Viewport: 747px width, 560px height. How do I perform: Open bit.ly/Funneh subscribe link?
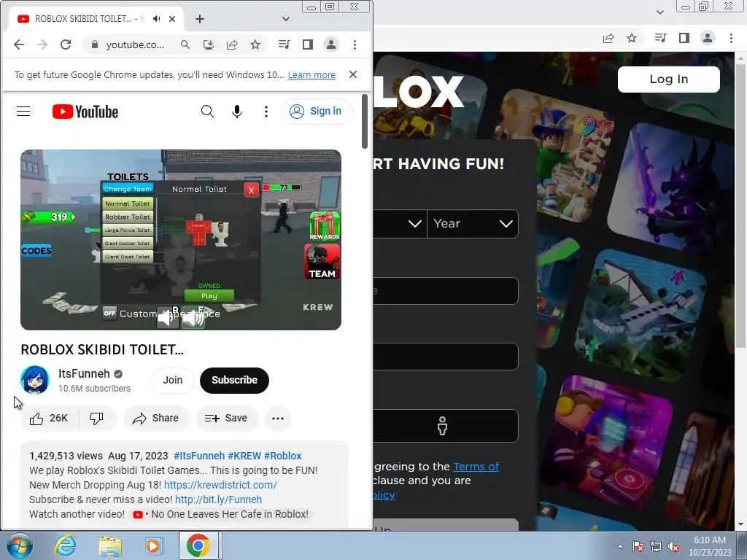tap(218, 499)
